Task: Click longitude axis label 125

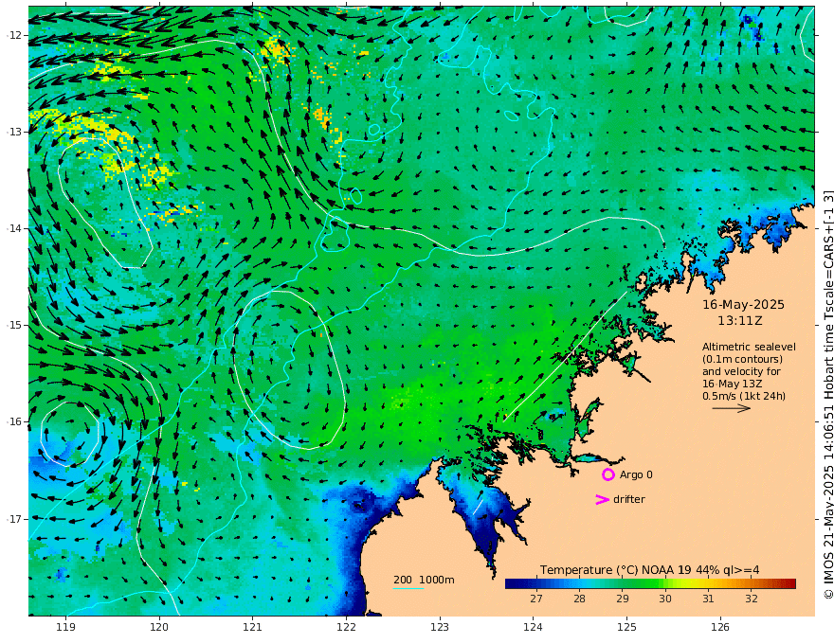Action: click(626, 628)
